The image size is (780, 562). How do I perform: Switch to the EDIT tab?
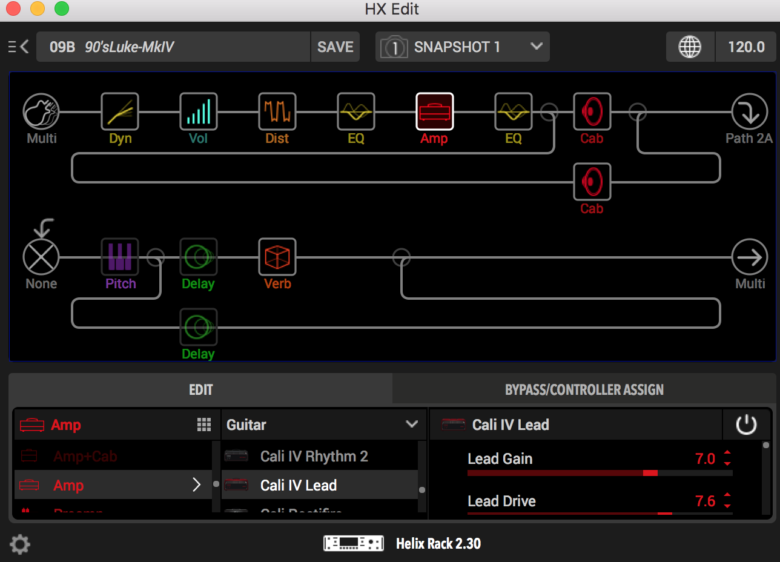point(200,389)
